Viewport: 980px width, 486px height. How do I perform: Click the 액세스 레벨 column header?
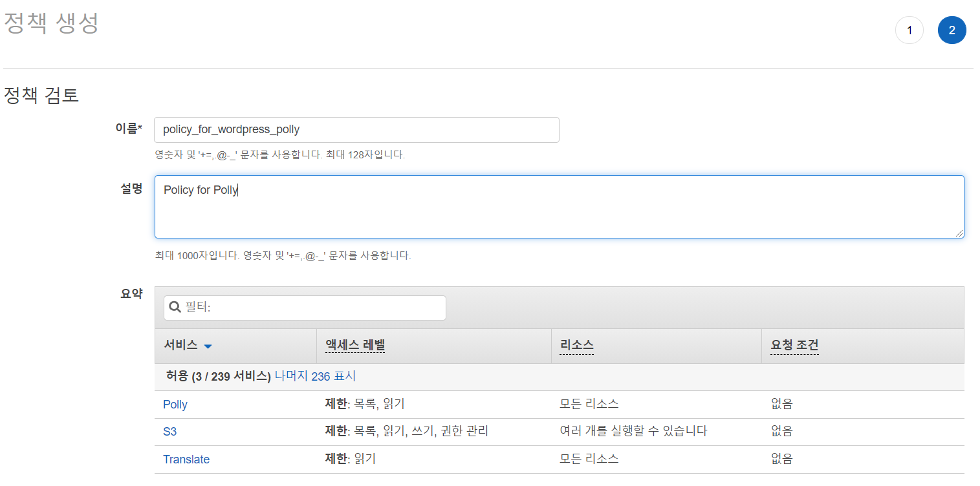click(x=354, y=346)
